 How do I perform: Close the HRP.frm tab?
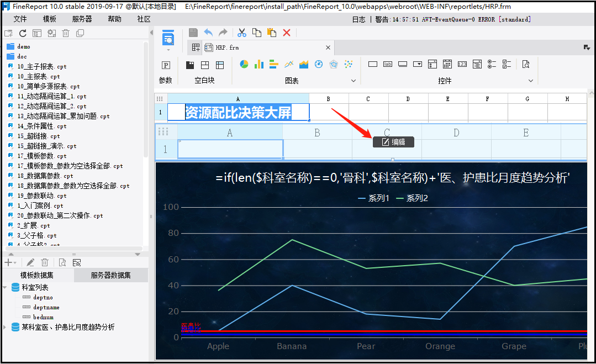tap(328, 48)
